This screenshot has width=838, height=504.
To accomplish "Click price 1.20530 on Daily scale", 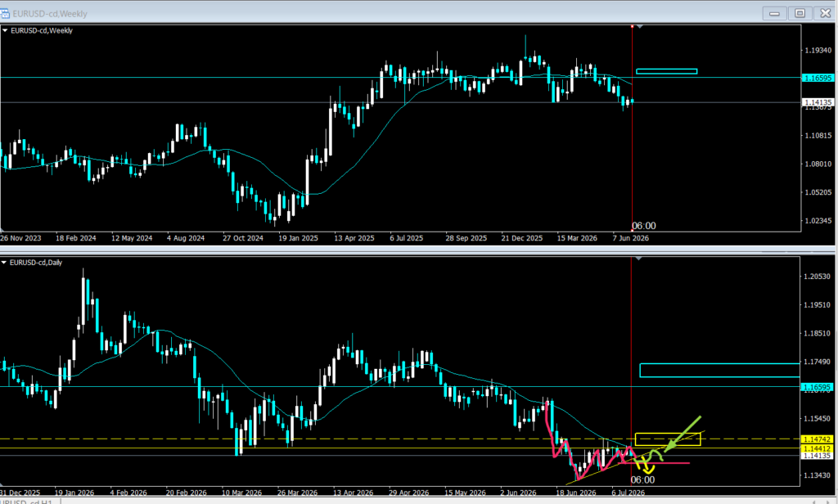I will pyautogui.click(x=818, y=277).
